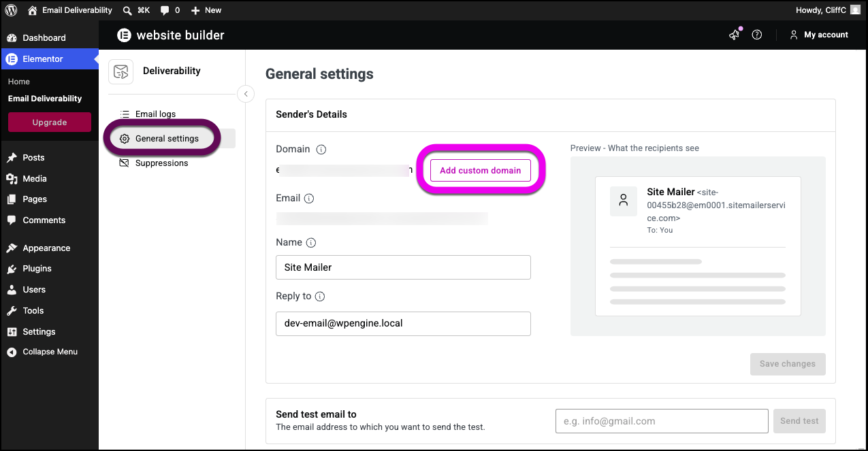The width and height of the screenshot is (868, 451).
Task: Open the Dashboard menu item
Action: [x=49, y=37]
